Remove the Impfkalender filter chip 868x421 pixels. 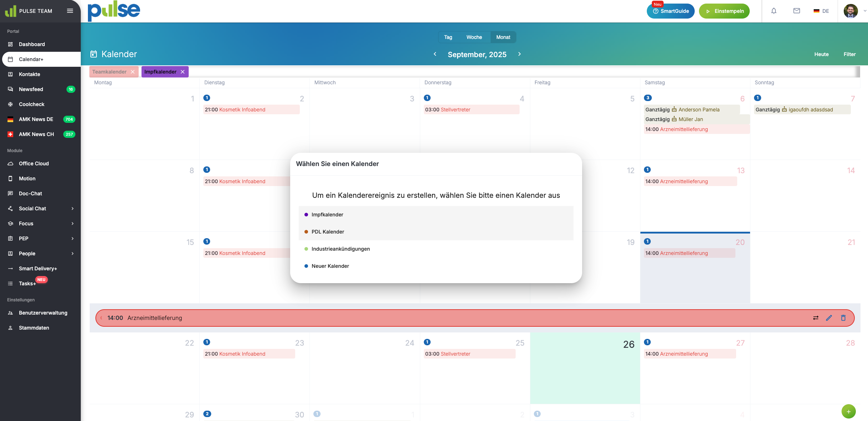click(183, 72)
